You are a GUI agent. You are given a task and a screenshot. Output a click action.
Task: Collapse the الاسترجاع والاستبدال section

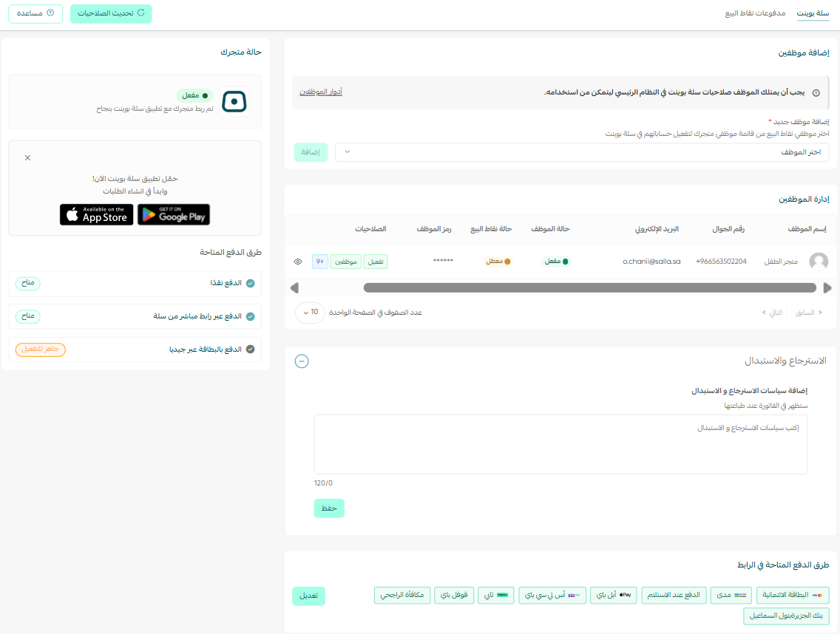pos(302,362)
